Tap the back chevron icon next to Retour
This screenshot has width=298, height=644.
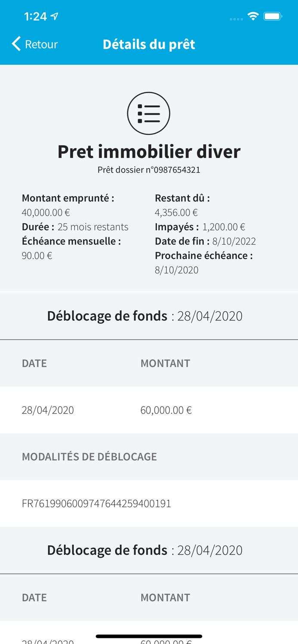(x=15, y=44)
